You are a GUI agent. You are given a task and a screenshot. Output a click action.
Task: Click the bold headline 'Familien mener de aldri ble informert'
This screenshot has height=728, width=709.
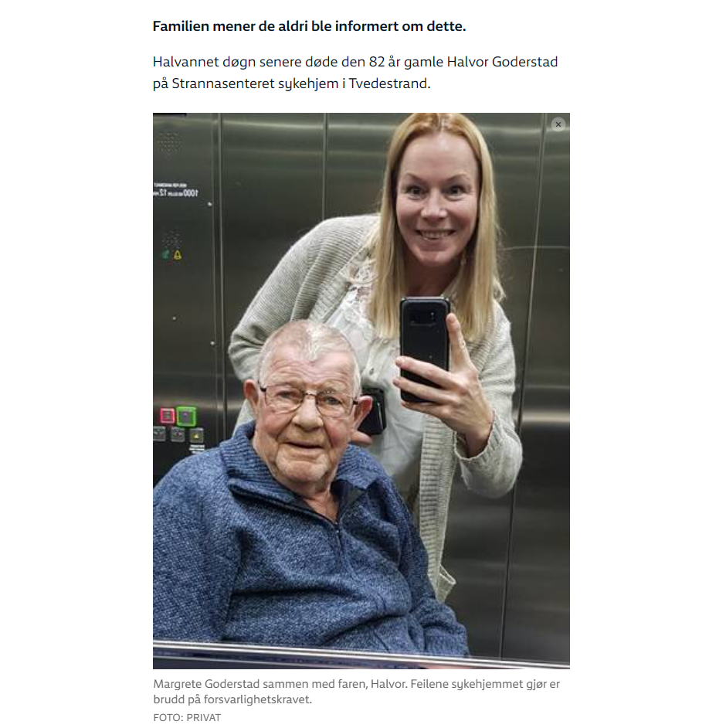tap(276, 26)
